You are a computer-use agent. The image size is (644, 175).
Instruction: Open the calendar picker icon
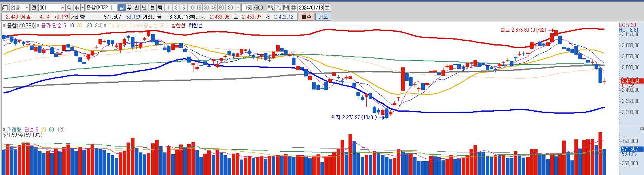tap(327, 8)
